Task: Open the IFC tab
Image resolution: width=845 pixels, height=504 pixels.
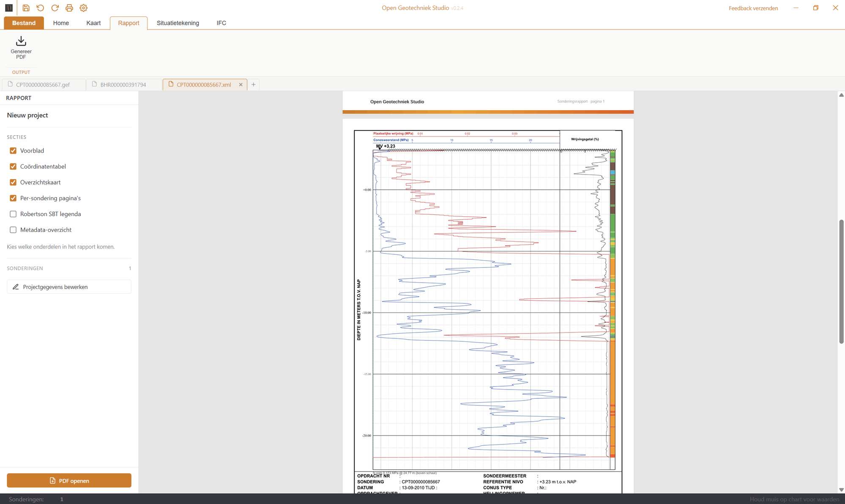Action: [x=221, y=23]
